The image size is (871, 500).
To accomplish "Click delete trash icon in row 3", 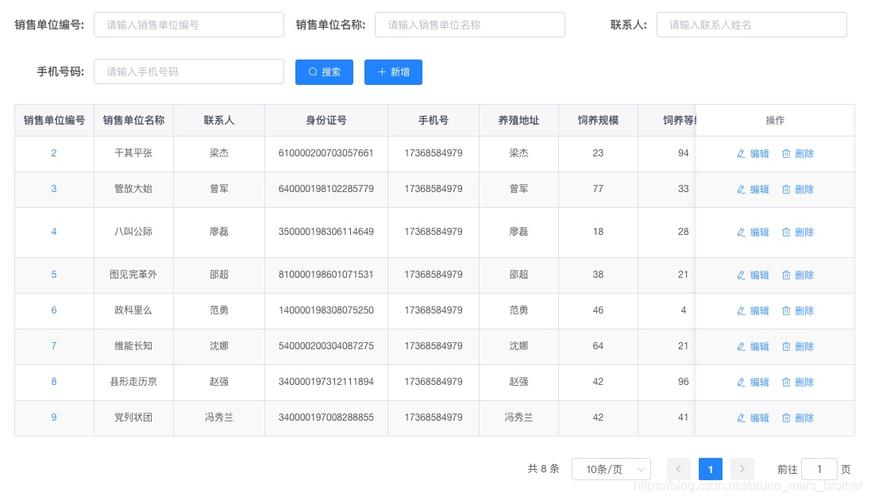I will click(x=786, y=189).
